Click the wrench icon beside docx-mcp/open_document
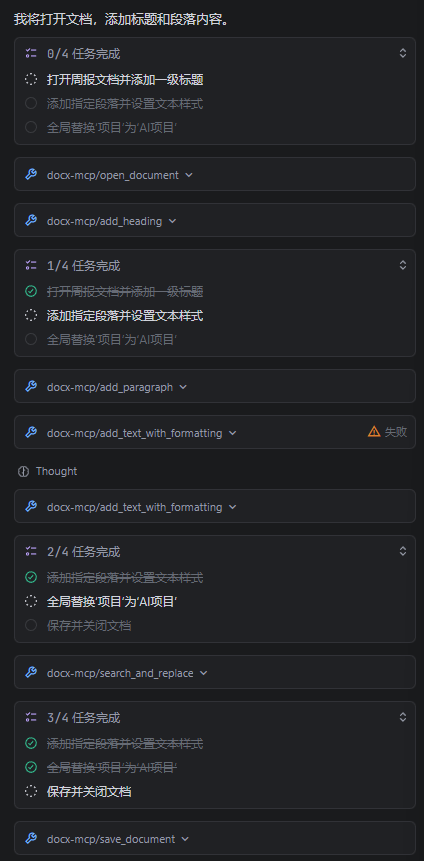The width and height of the screenshot is (424, 861). coord(31,175)
